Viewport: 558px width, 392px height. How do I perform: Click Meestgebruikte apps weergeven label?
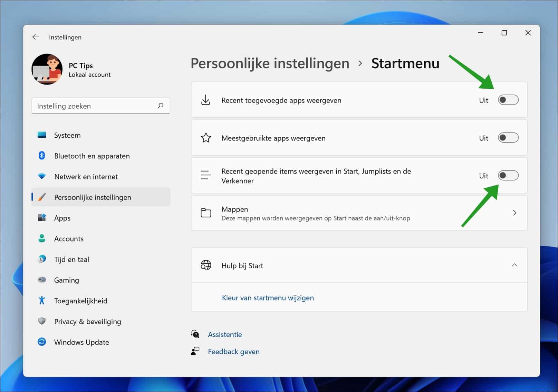coord(273,138)
